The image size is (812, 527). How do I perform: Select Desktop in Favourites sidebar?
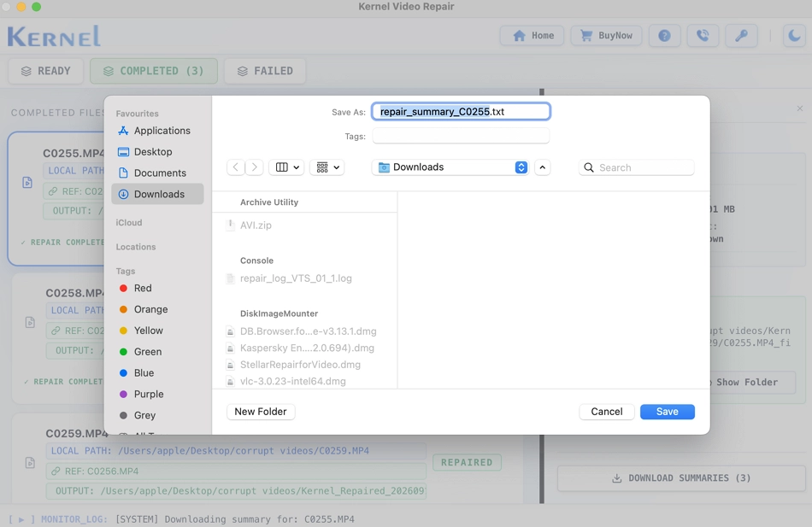[x=157, y=152]
